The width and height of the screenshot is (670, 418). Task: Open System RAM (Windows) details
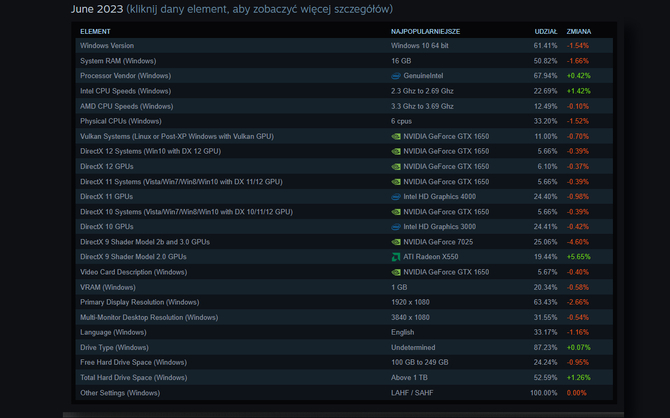point(344,61)
